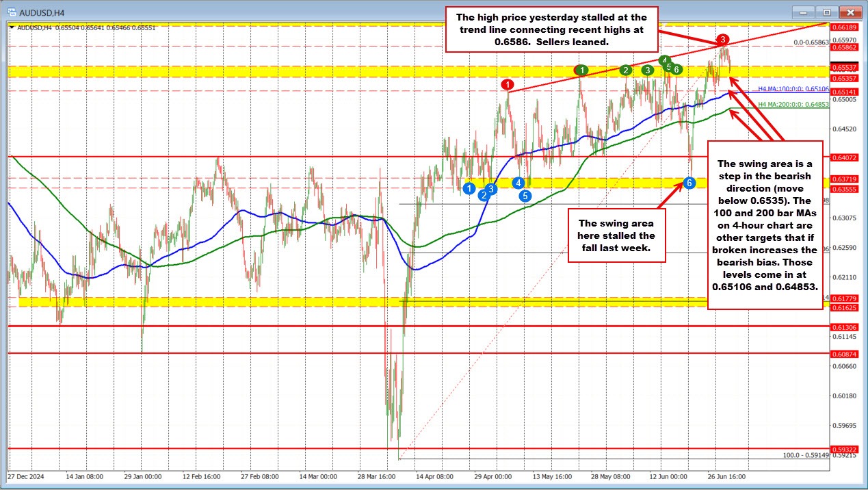Image resolution: width=868 pixels, height=490 pixels.
Task: Click the green circled marker 2 near the highs
Action: [626, 69]
